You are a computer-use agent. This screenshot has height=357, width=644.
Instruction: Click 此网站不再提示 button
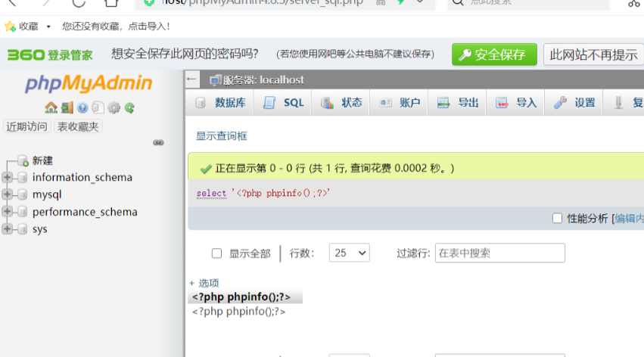tap(593, 54)
